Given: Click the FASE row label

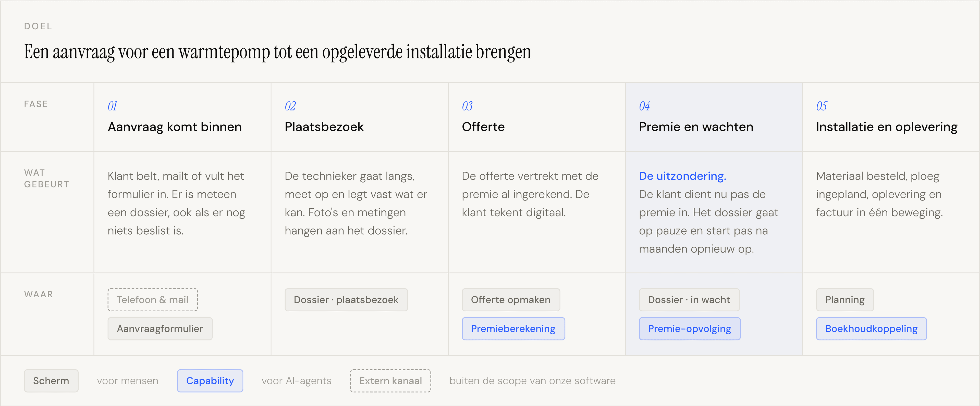Looking at the screenshot, I should [x=36, y=104].
